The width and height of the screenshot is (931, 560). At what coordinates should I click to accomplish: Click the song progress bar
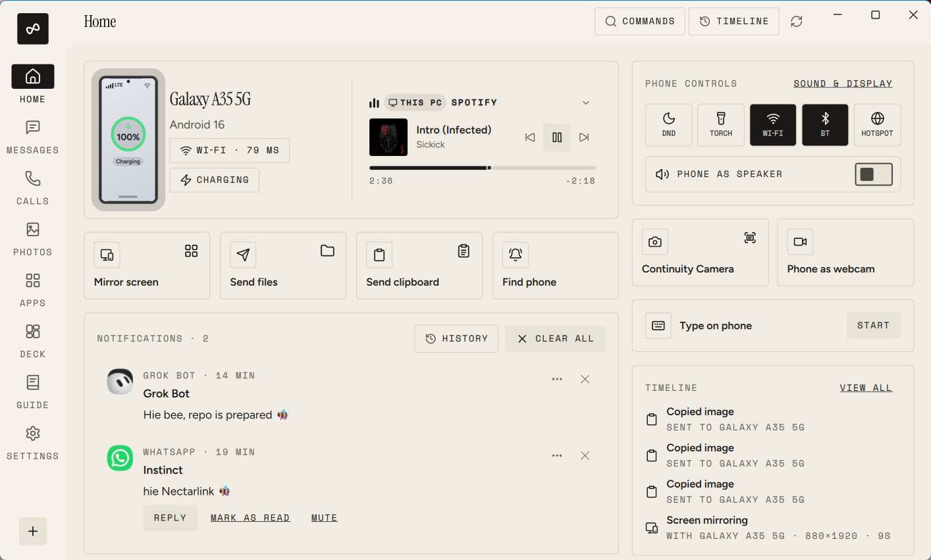483,168
